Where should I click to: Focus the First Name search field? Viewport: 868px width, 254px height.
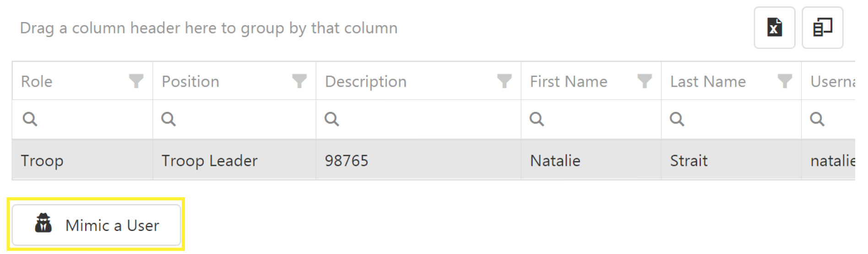[591, 119]
